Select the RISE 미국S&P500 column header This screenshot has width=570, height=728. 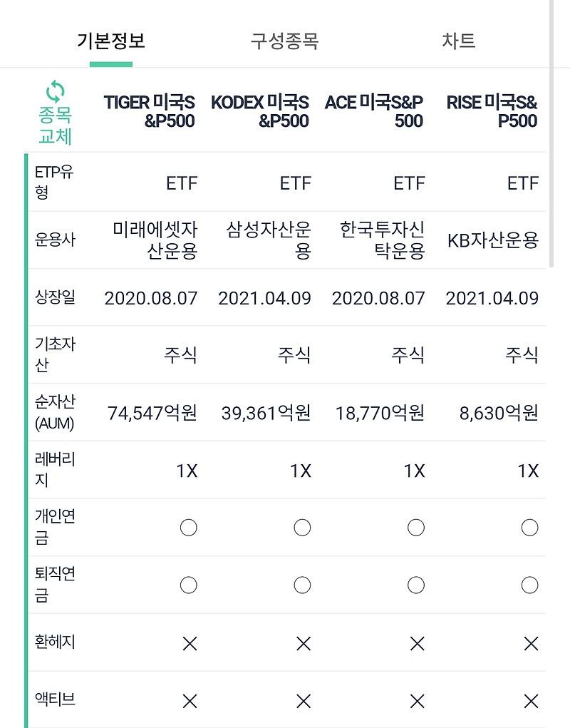click(x=492, y=111)
